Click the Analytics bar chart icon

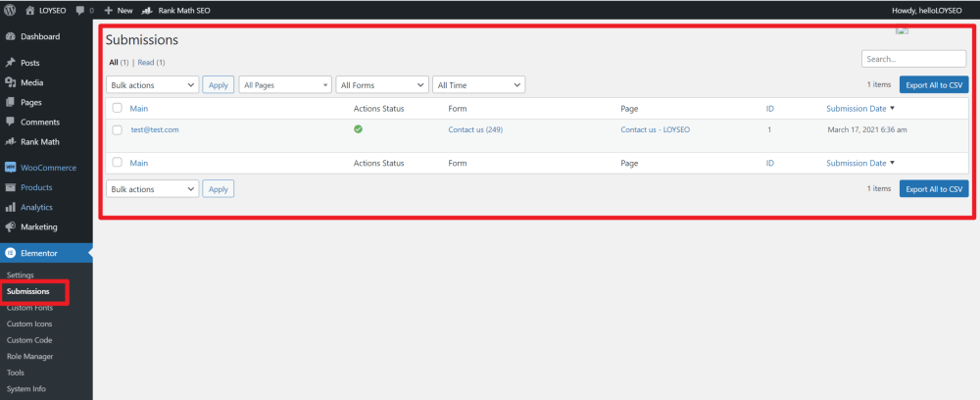tap(10, 208)
